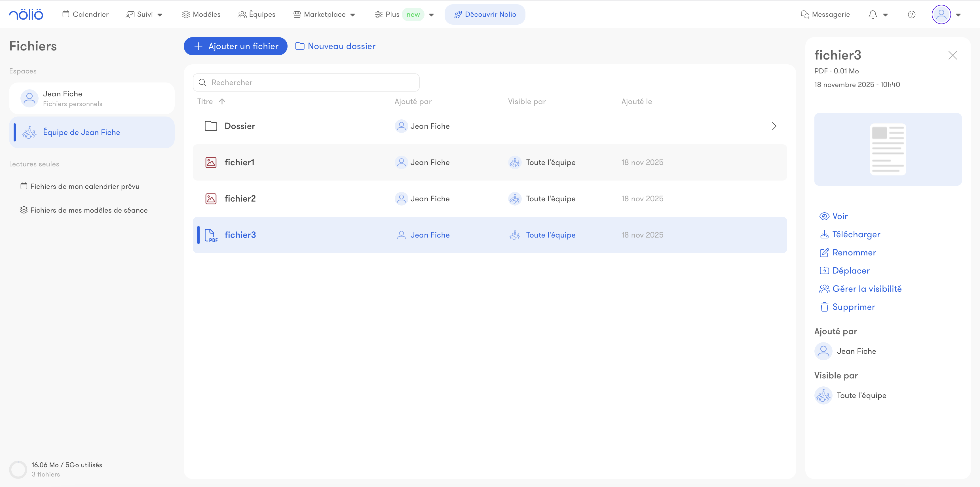Viewport: 980px width, 487px height.
Task: Click the Dossier folder icon
Action: tap(211, 126)
